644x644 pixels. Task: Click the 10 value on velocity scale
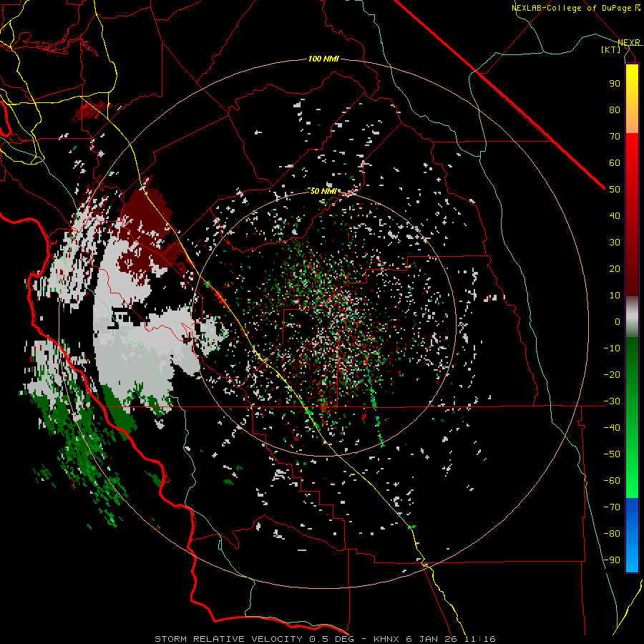615,296
